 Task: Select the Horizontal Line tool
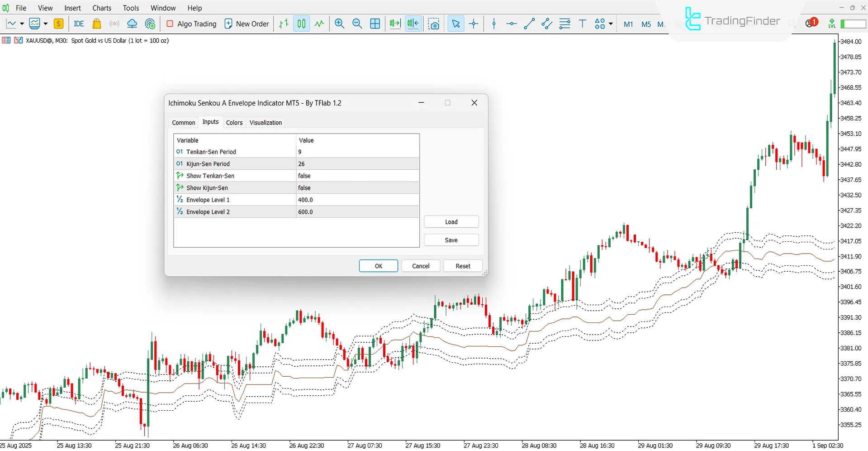pos(511,24)
